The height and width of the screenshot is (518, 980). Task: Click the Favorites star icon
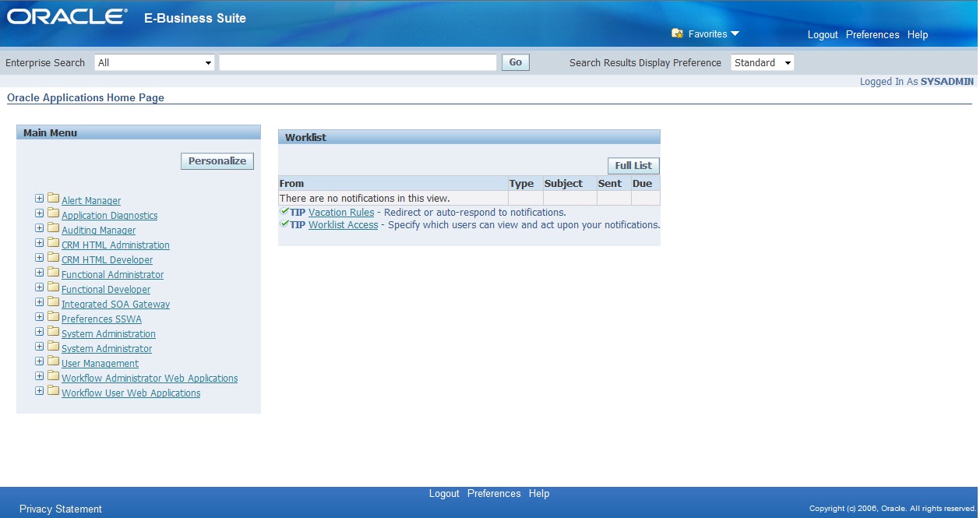(x=676, y=34)
